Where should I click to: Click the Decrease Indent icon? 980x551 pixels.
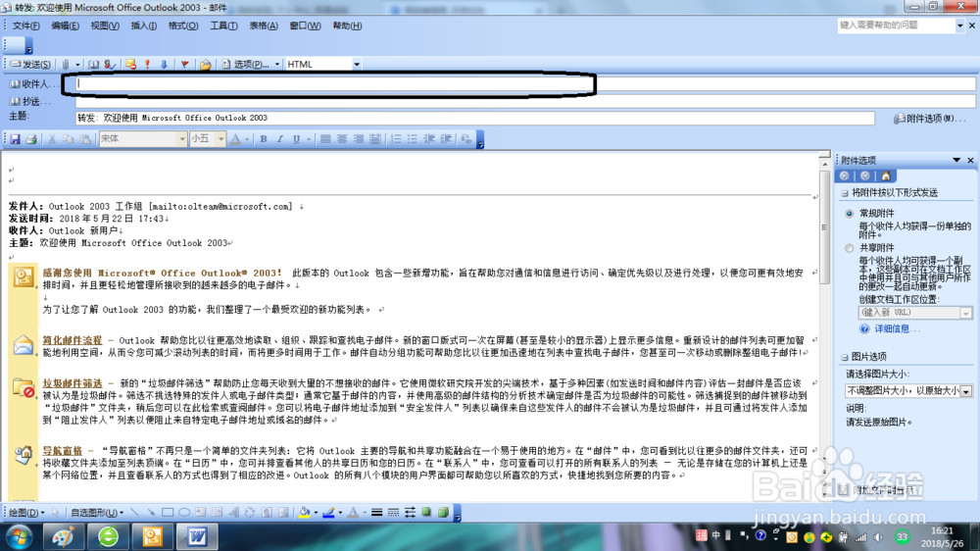tap(429, 139)
